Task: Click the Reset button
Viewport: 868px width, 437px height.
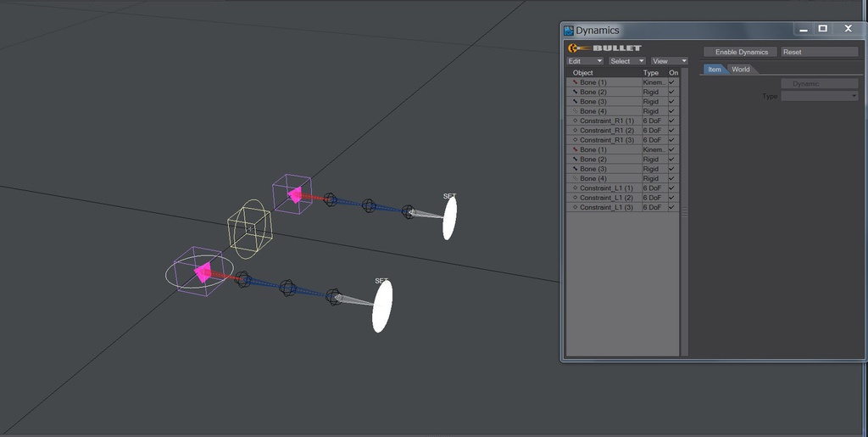Action: coord(820,52)
